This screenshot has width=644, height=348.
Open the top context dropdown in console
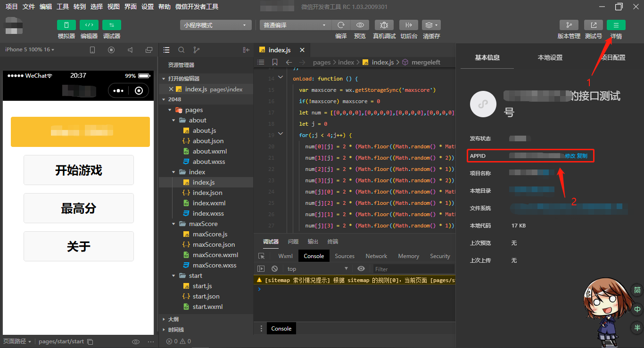[x=317, y=269]
